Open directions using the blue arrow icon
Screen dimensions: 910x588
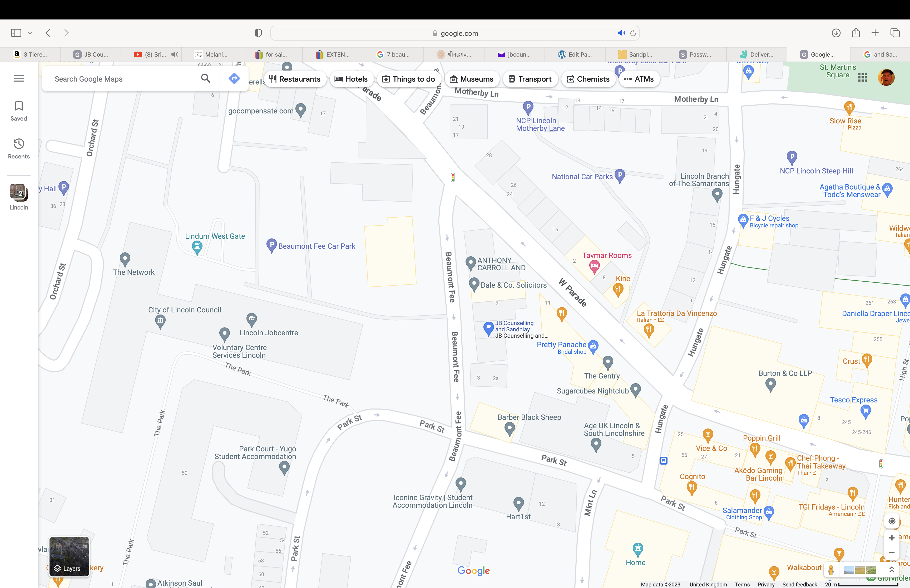[234, 79]
